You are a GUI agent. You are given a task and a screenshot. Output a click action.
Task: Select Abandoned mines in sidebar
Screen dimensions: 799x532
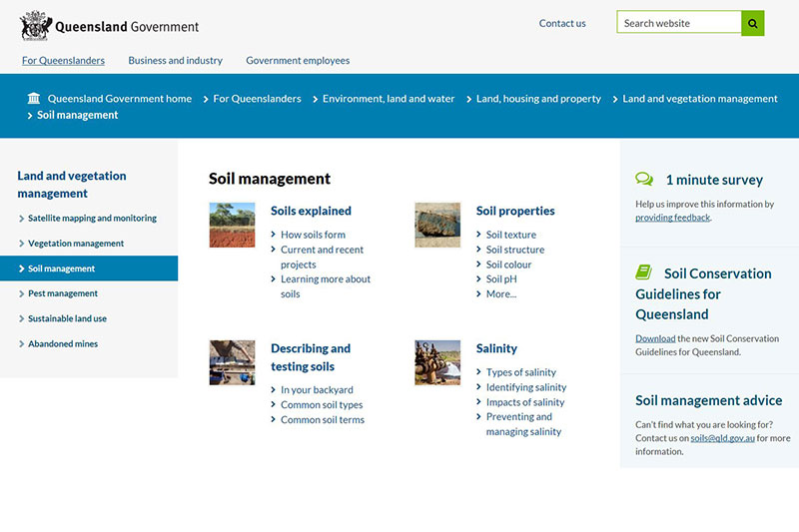point(63,344)
